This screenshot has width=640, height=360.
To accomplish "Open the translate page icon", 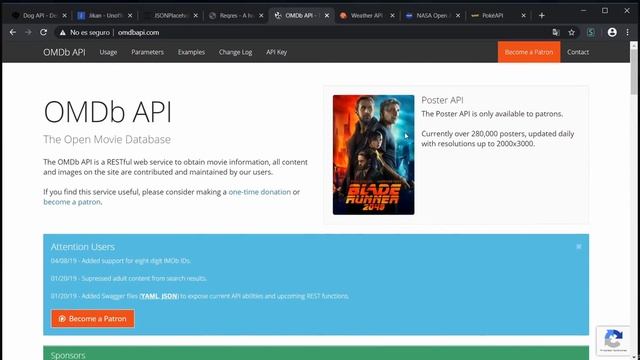I will (556, 32).
